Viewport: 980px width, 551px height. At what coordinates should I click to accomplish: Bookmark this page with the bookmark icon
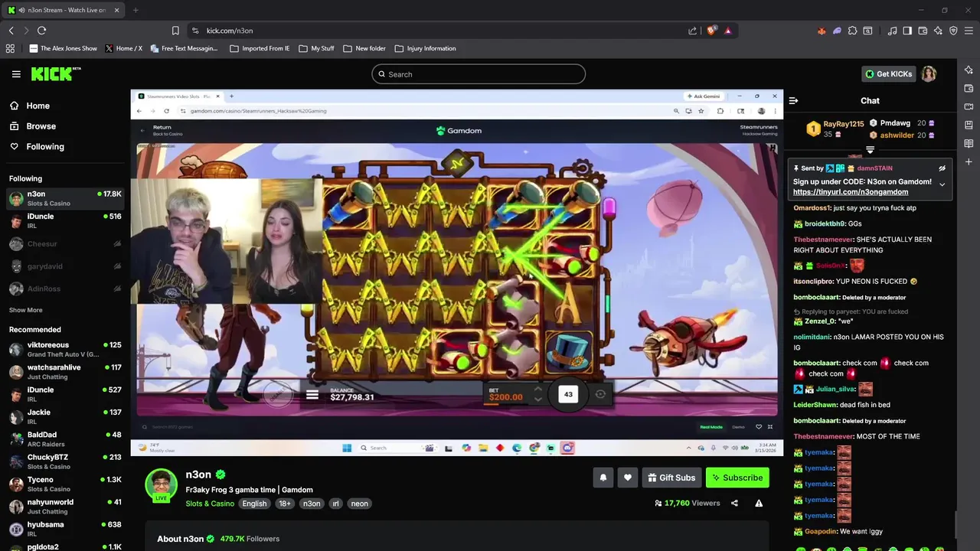(x=175, y=31)
